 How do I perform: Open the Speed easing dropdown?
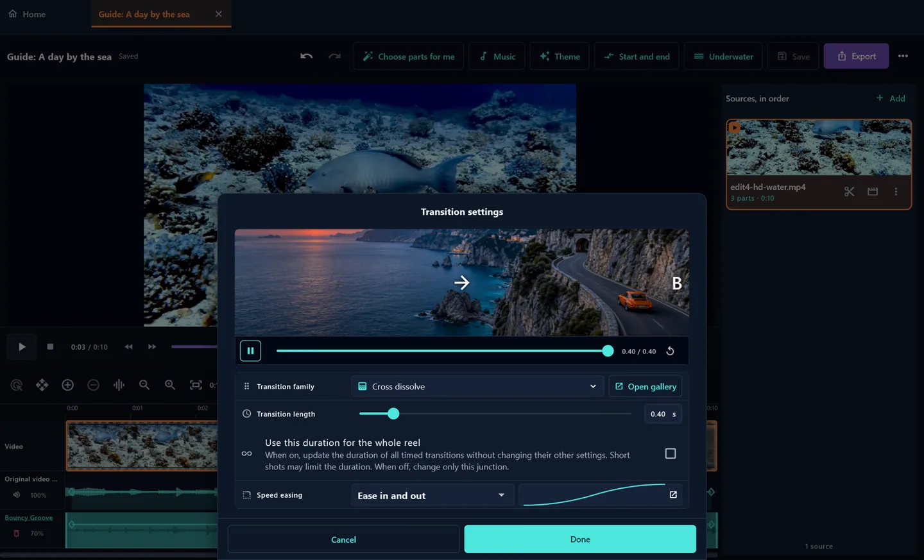pos(432,495)
